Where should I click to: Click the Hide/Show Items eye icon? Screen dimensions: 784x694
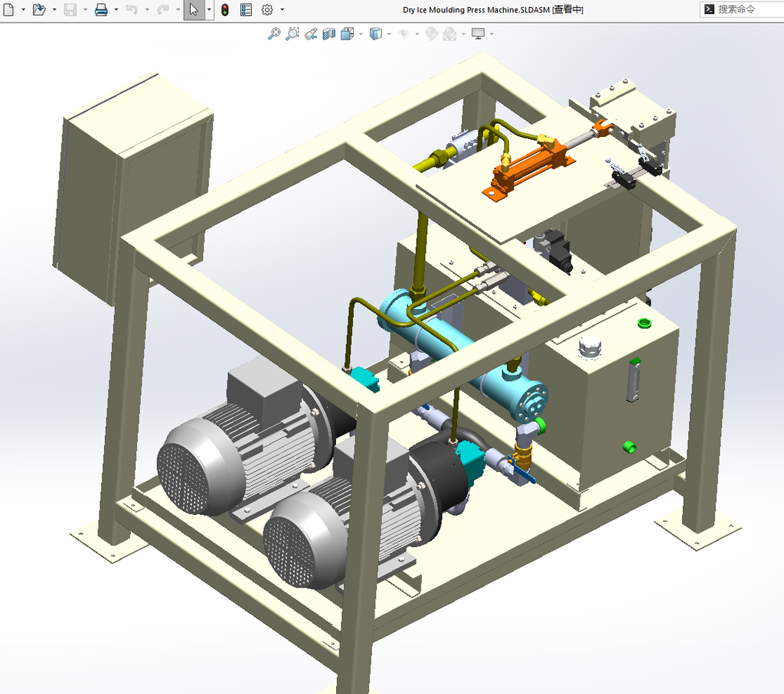(x=403, y=34)
